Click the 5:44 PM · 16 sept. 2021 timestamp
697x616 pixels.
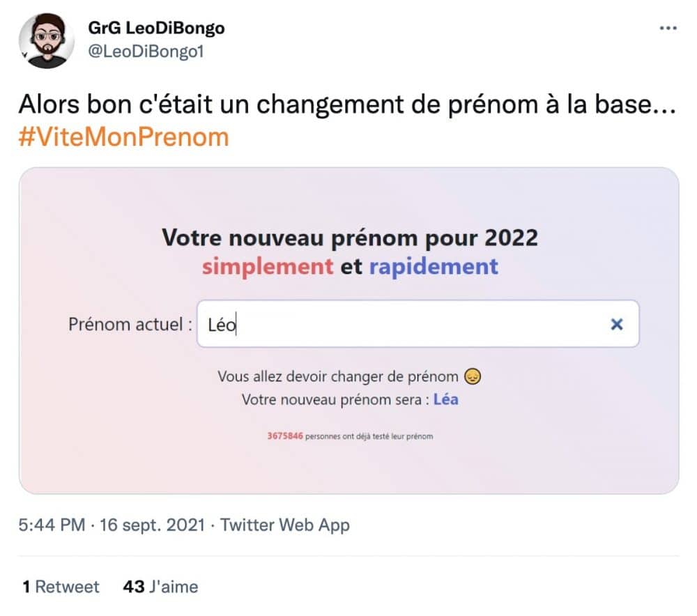pyautogui.click(x=112, y=525)
